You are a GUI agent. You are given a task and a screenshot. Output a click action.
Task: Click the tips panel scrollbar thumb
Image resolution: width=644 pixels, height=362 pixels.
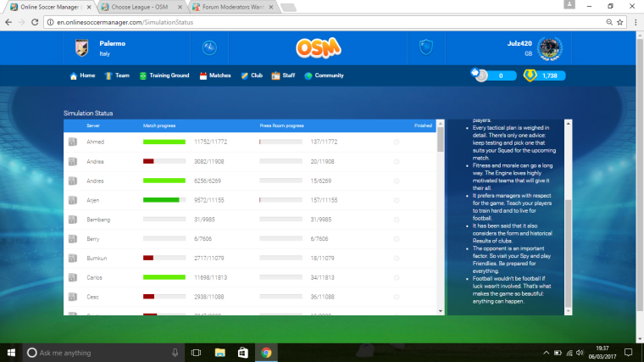[x=569, y=253]
